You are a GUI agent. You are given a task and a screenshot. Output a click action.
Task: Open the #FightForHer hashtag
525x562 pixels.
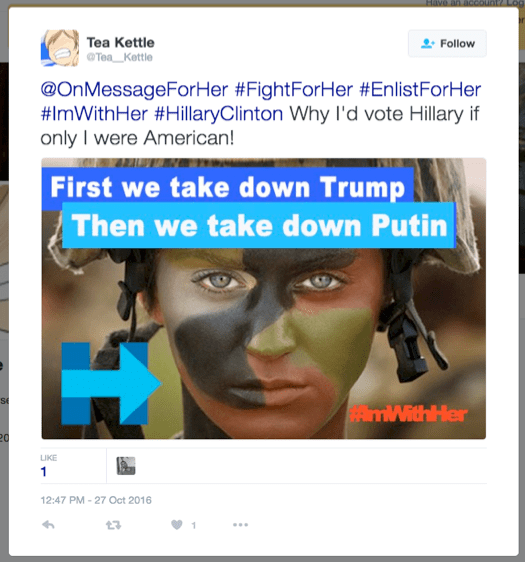293,89
